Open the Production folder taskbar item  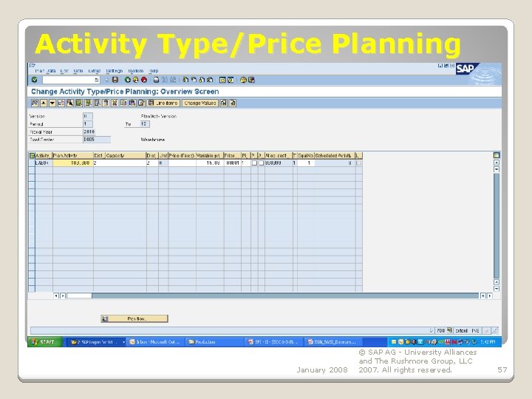click(x=216, y=342)
